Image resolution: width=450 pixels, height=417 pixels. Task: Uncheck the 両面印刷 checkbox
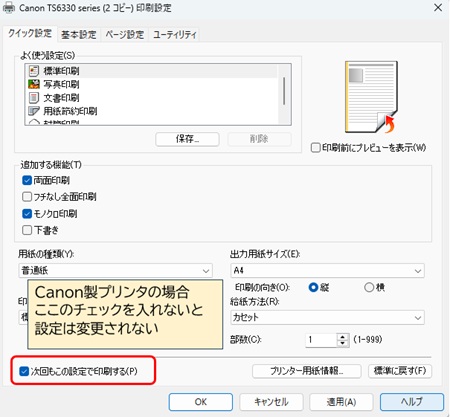coord(27,180)
